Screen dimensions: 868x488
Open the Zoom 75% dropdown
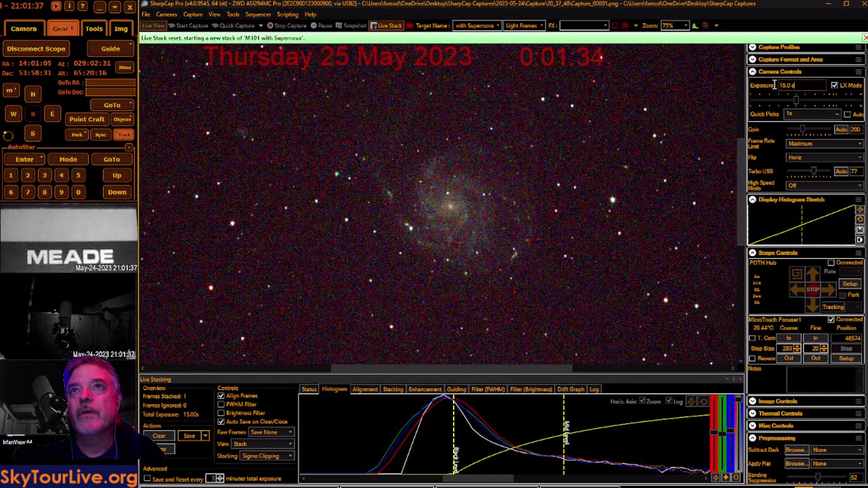[675, 26]
